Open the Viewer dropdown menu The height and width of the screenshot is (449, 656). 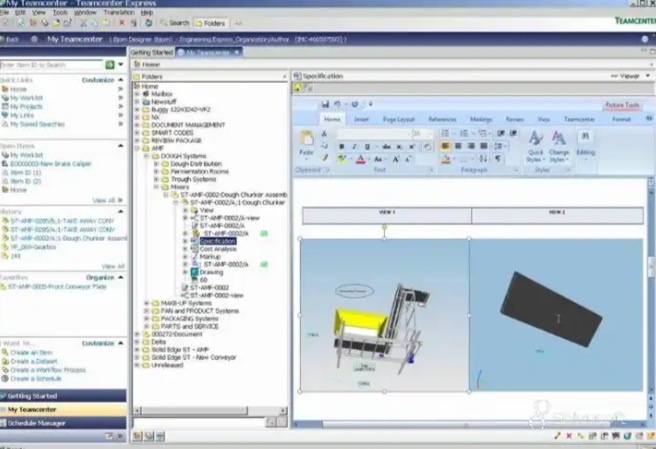pyautogui.click(x=630, y=76)
